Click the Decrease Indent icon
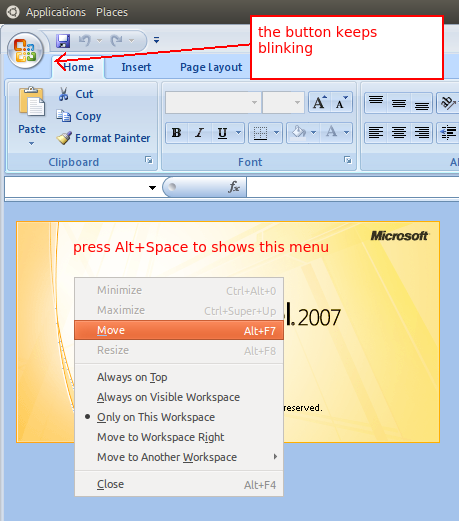 pyautogui.click(x=448, y=133)
